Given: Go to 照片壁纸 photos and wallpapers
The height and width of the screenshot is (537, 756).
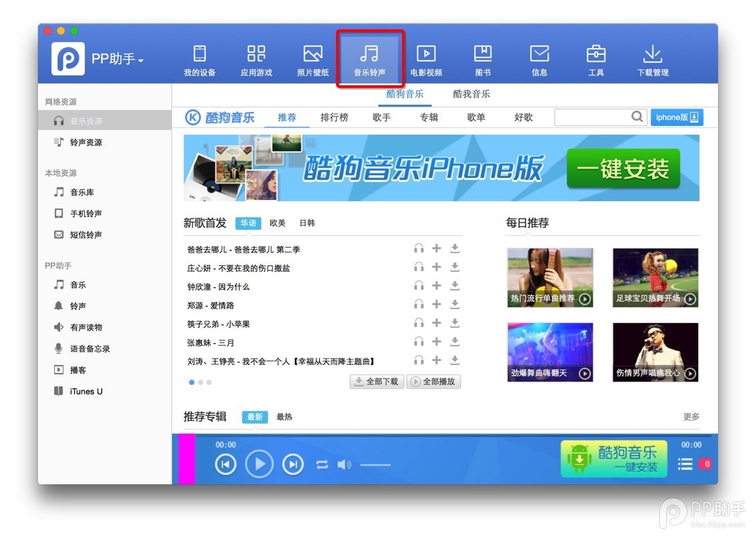Looking at the screenshot, I should click(x=313, y=60).
